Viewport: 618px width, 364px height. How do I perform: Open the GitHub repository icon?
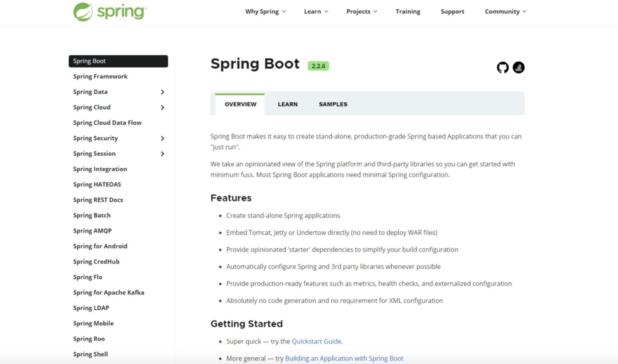click(x=502, y=68)
